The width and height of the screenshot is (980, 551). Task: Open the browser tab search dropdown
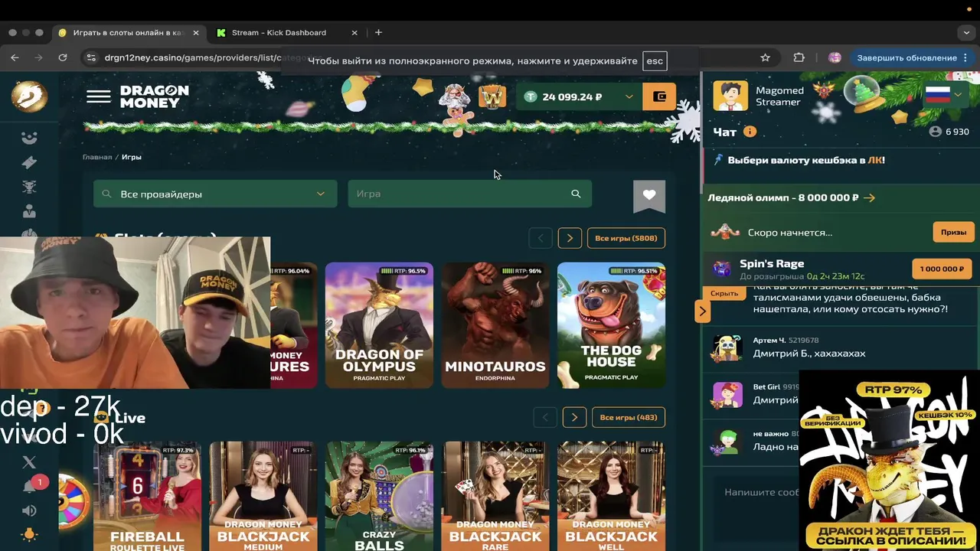[966, 33]
